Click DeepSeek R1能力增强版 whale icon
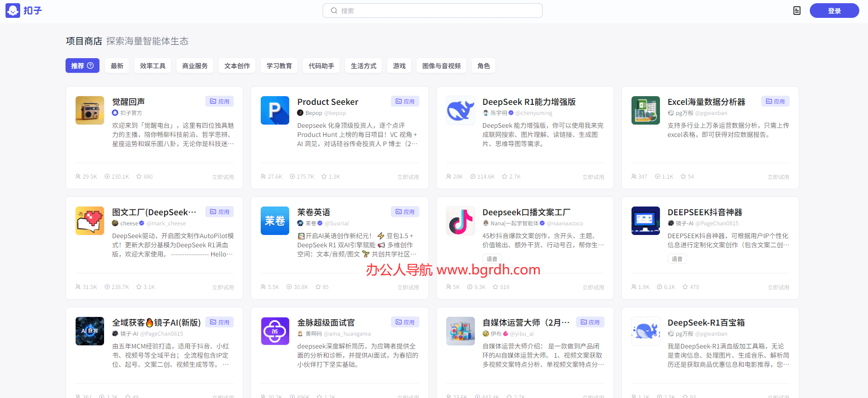Screen dimensions: 868x398 coord(461,110)
